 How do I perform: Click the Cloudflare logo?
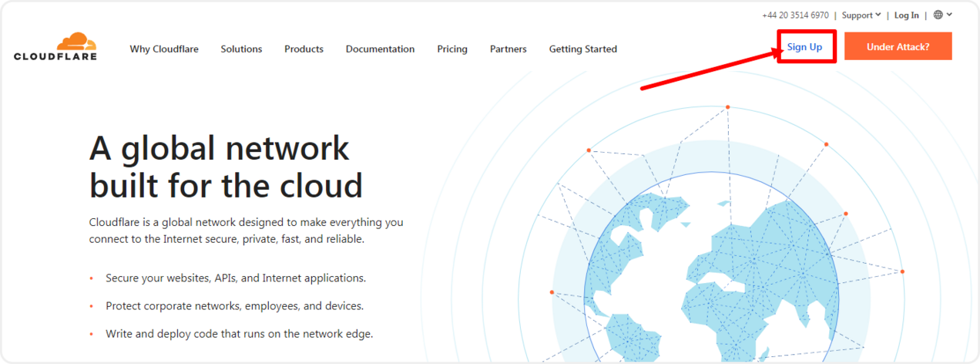click(x=55, y=46)
